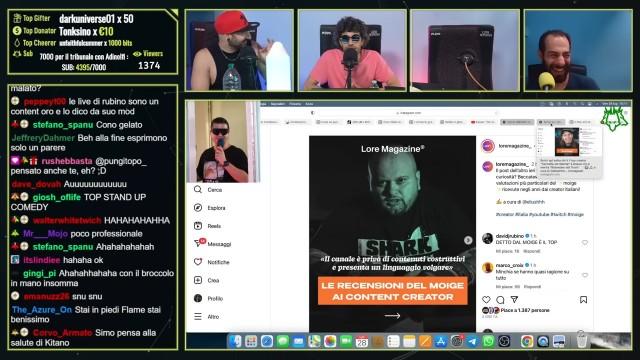This screenshot has height=360, width=640.
Task: Open Trash in the Dock
Action: pos(582,341)
